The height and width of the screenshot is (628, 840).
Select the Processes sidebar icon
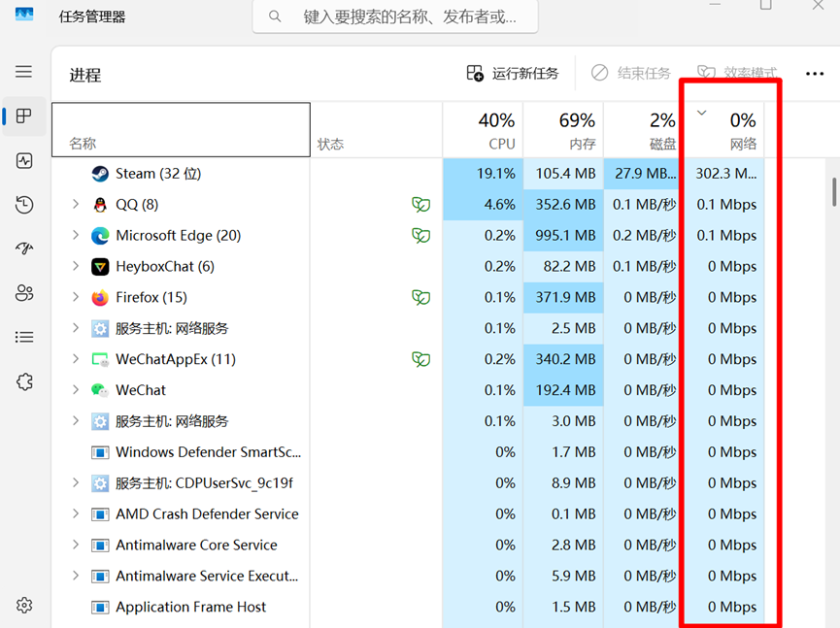[x=23, y=116]
